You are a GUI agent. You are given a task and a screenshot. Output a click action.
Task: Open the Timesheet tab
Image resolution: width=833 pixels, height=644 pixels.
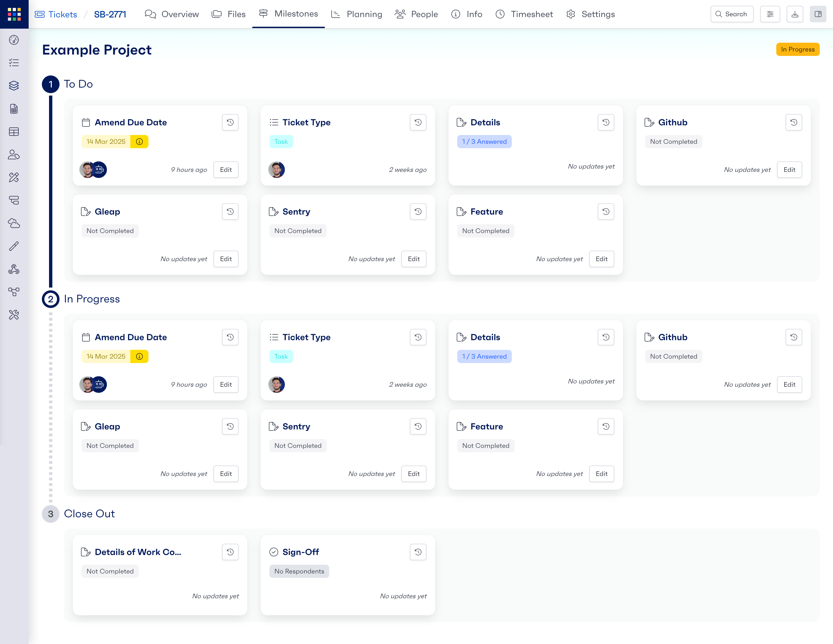coord(524,14)
